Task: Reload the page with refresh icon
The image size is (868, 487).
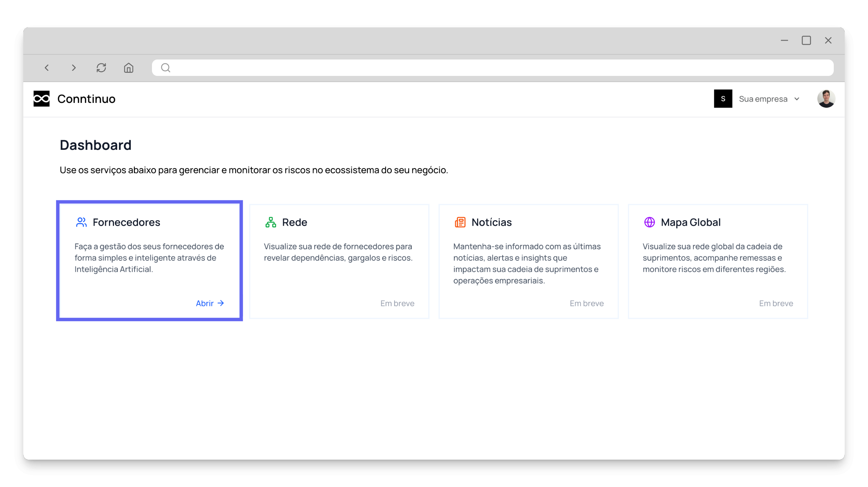Action: (x=101, y=68)
